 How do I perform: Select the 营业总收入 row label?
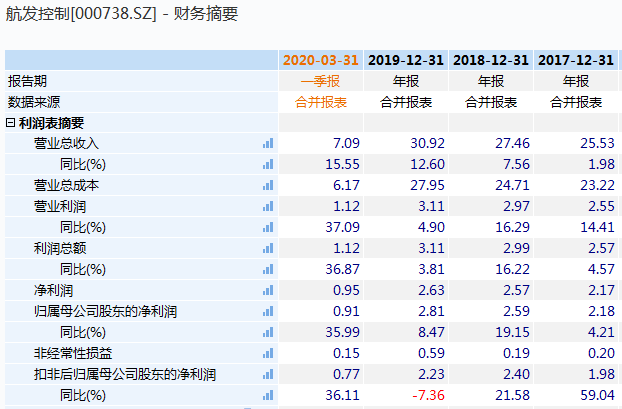[x=66, y=143]
